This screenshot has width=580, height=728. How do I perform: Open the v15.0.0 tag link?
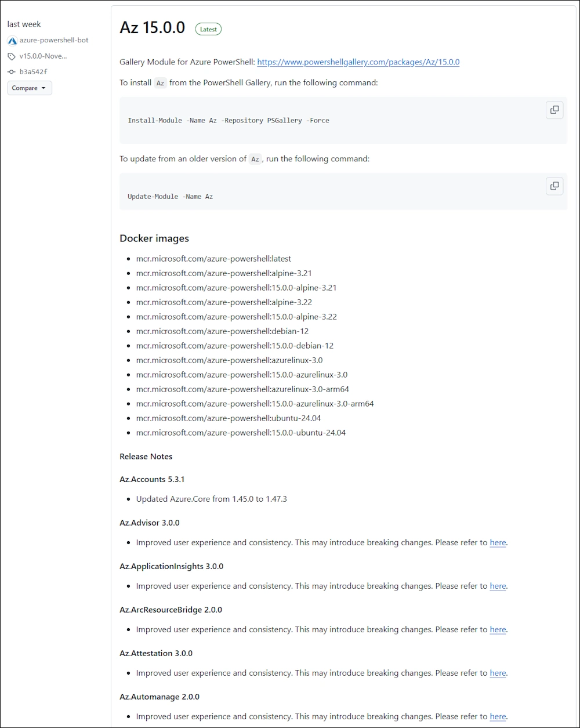pyautogui.click(x=43, y=56)
